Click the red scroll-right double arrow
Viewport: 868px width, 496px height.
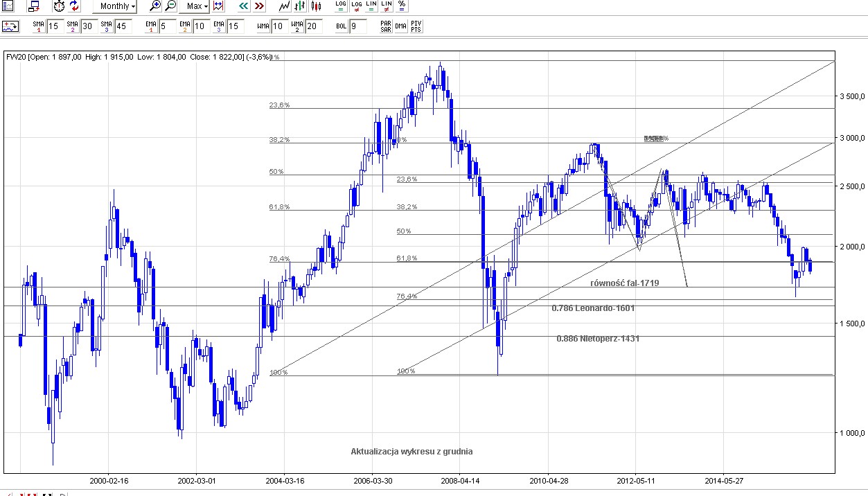[258, 6]
